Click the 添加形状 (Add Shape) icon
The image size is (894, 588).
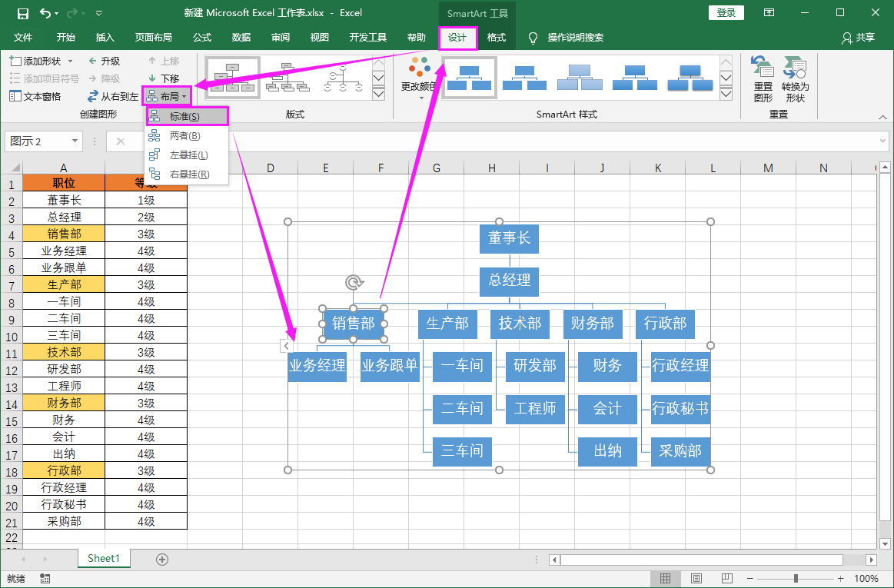(x=17, y=60)
